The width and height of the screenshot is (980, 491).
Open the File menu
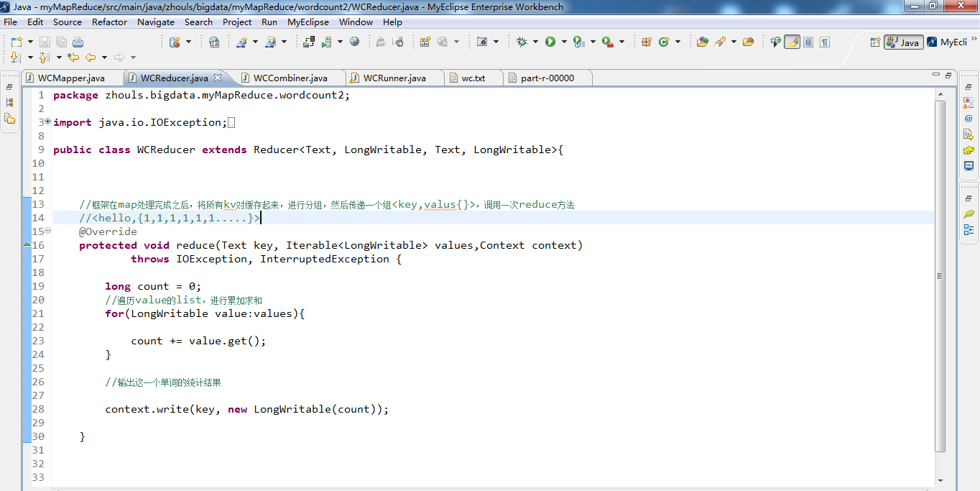click(10, 22)
